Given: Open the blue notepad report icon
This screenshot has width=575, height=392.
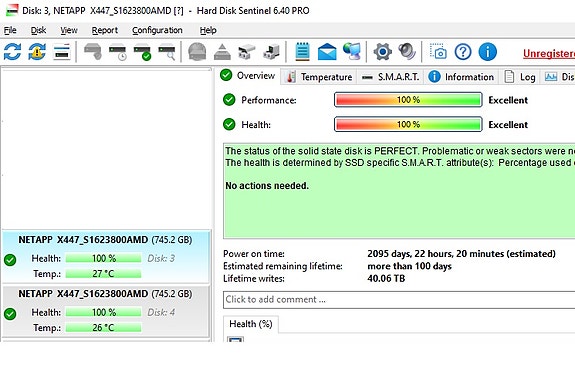Looking at the screenshot, I should coord(303,52).
